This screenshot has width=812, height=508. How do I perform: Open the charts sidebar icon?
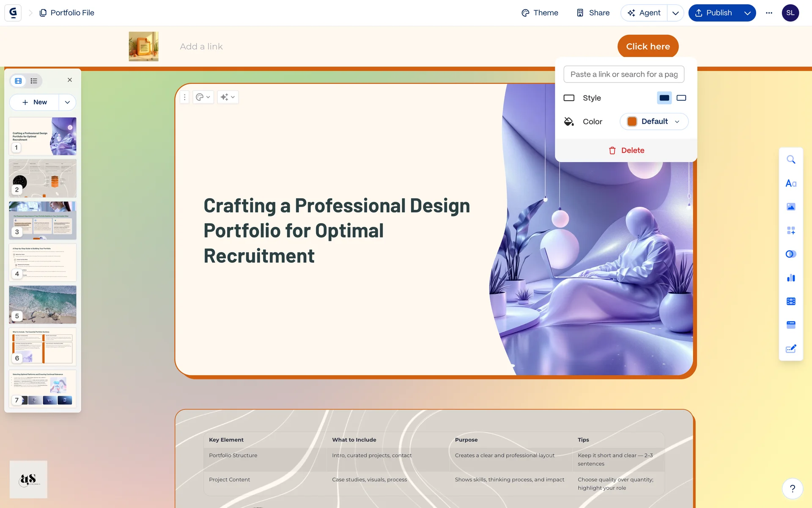(791, 278)
